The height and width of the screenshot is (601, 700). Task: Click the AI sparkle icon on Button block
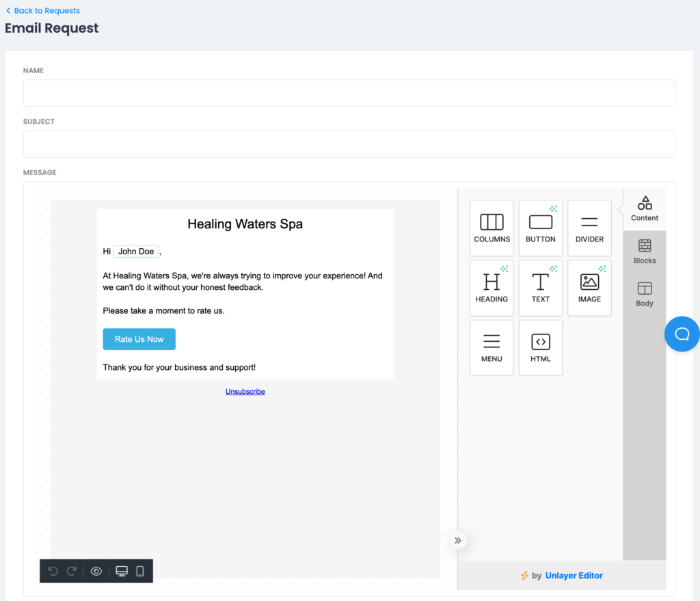(x=553, y=209)
